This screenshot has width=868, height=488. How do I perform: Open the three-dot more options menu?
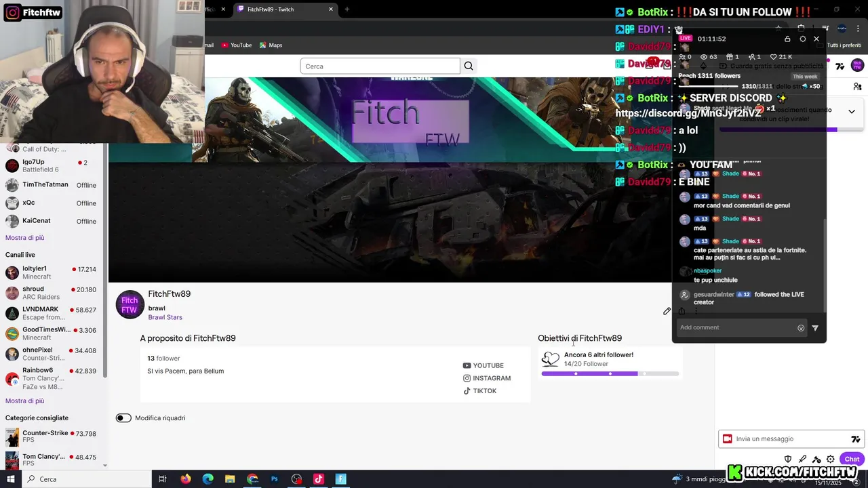pos(696,311)
